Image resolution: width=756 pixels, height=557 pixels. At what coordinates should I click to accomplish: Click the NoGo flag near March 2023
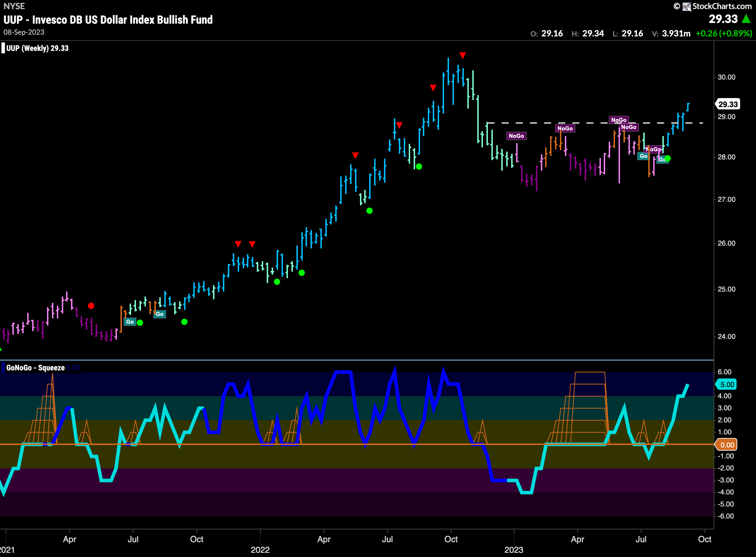point(565,128)
